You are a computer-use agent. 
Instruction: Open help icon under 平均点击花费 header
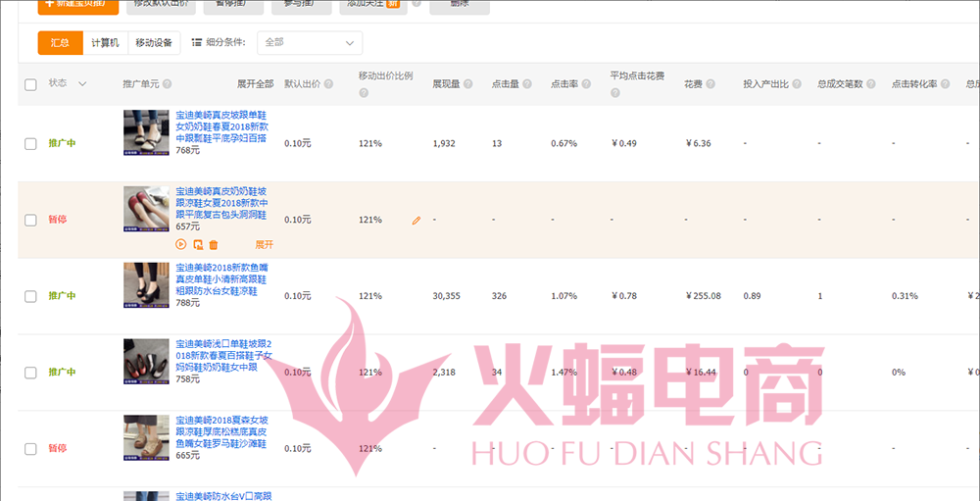click(x=615, y=93)
